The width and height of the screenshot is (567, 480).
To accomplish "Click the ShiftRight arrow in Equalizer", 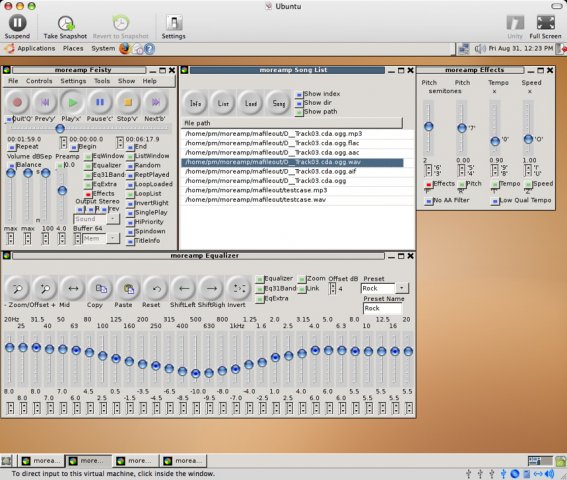I will tap(212, 288).
